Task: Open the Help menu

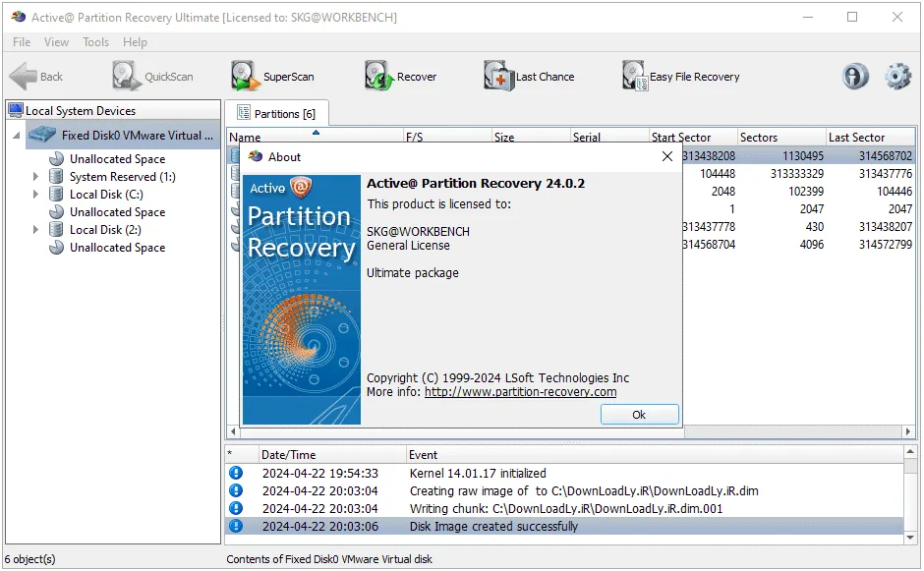Action: pyautogui.click(x=135, y=42)
